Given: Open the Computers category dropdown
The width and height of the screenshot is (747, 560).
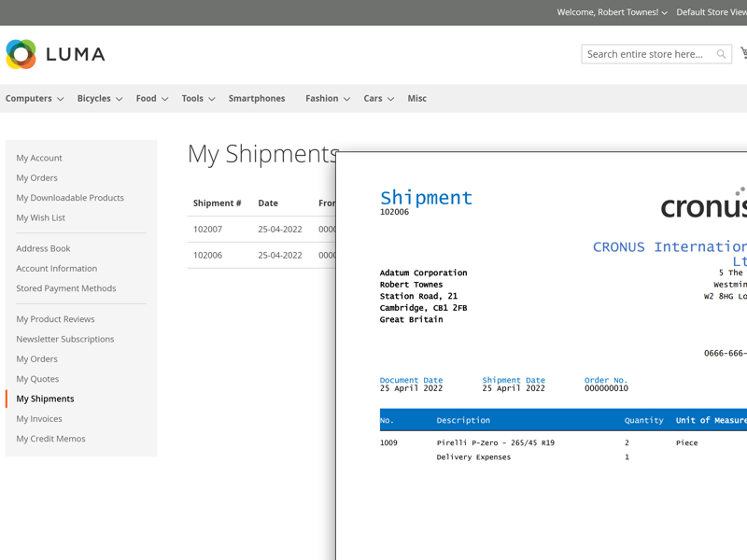Looking at the screenshot, I should click(35, 98).
